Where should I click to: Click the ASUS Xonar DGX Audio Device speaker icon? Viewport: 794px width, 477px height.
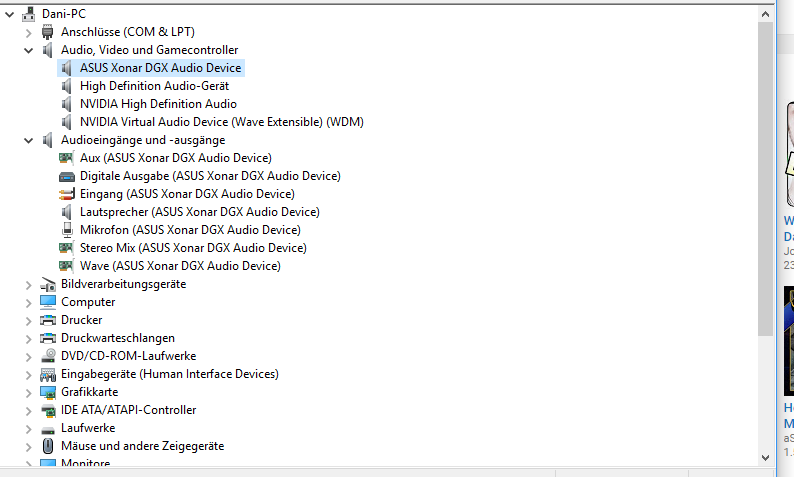pyautogui.click(x=66, y=68)
